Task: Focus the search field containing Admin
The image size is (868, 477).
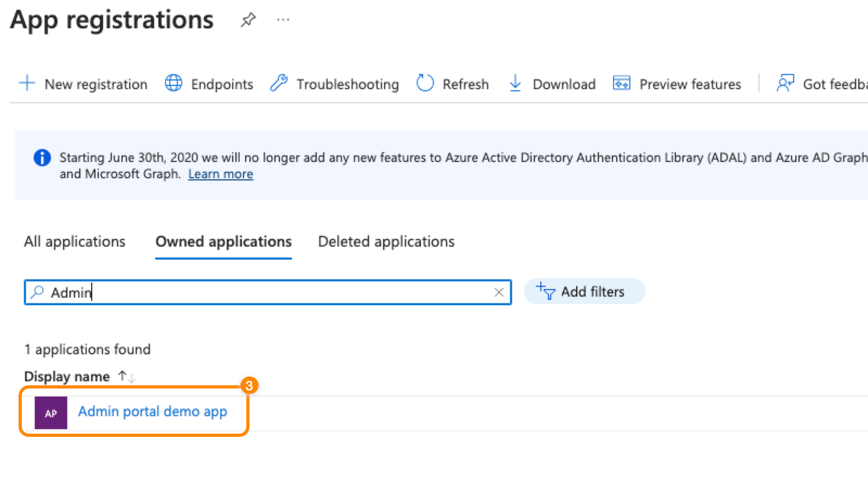Action: click(268, 293)
